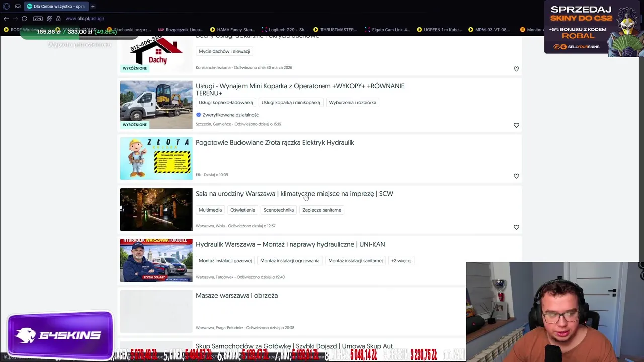Open the Skup Samochodów za Gotówkę listing
Viewport: 644px width, 362px height.
[x=294, y=346]
